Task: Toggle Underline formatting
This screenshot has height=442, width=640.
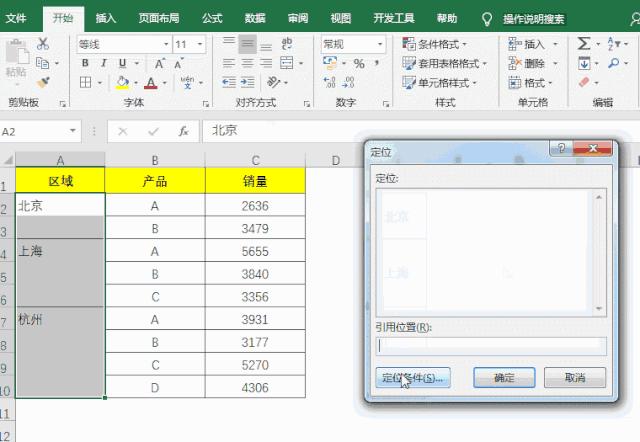Action: (122, 63)
